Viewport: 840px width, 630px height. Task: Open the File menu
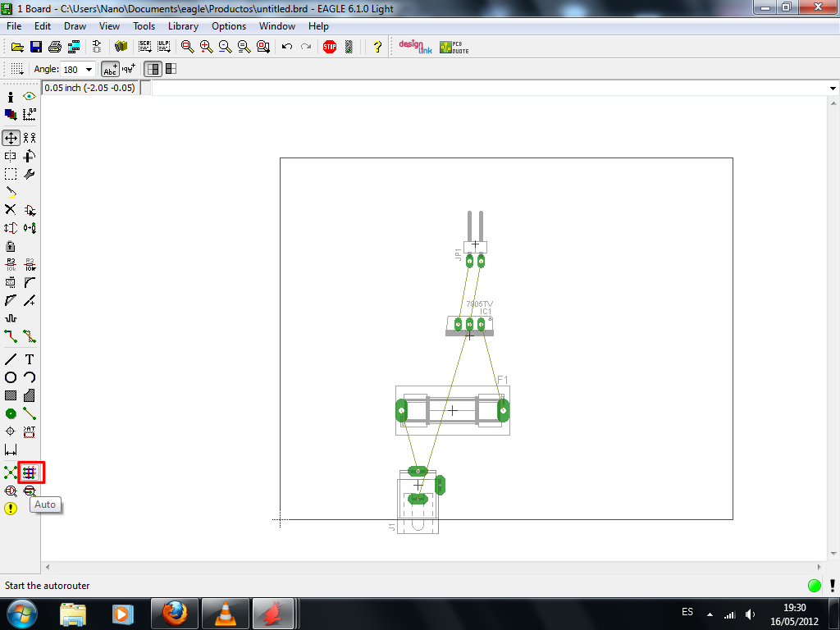(14, 26)
